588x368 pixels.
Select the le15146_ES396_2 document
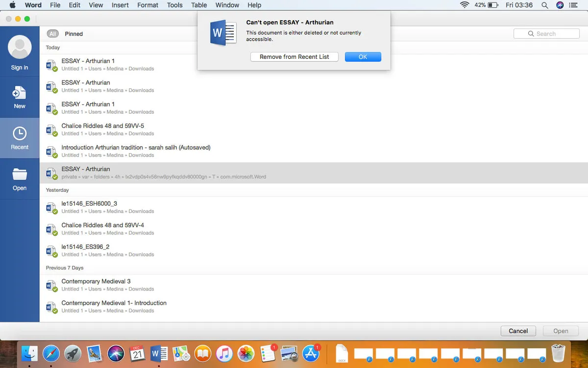(x=314, y=250)
